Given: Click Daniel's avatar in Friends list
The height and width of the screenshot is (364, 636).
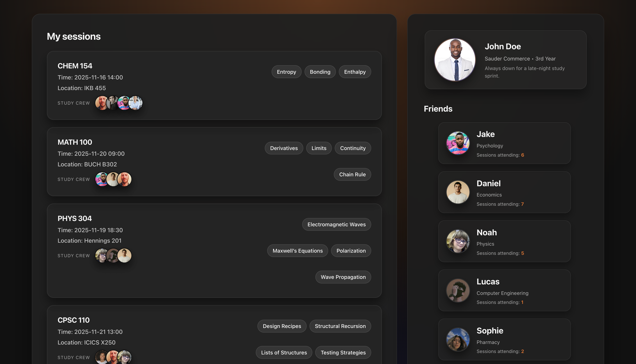Looking at the screenshot, I should 458,192.
